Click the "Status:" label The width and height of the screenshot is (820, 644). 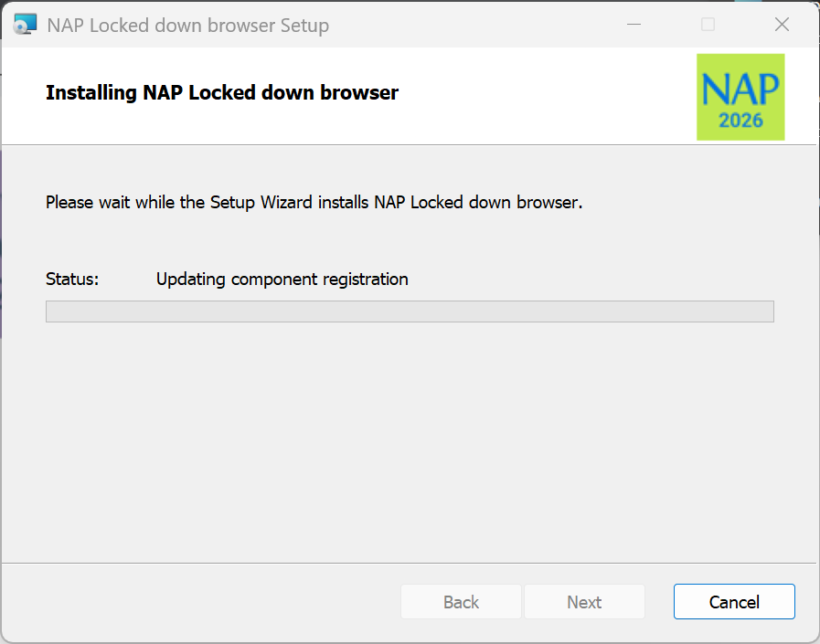point(72,280)
